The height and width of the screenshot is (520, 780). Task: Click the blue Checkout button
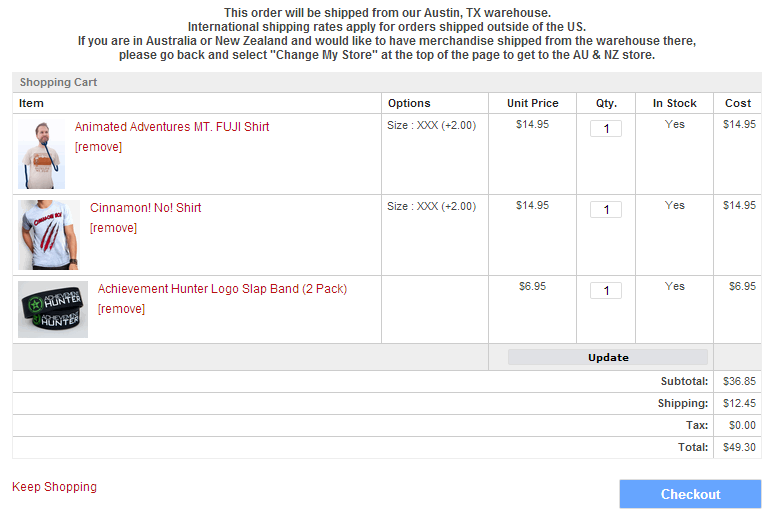click(690, 494)
